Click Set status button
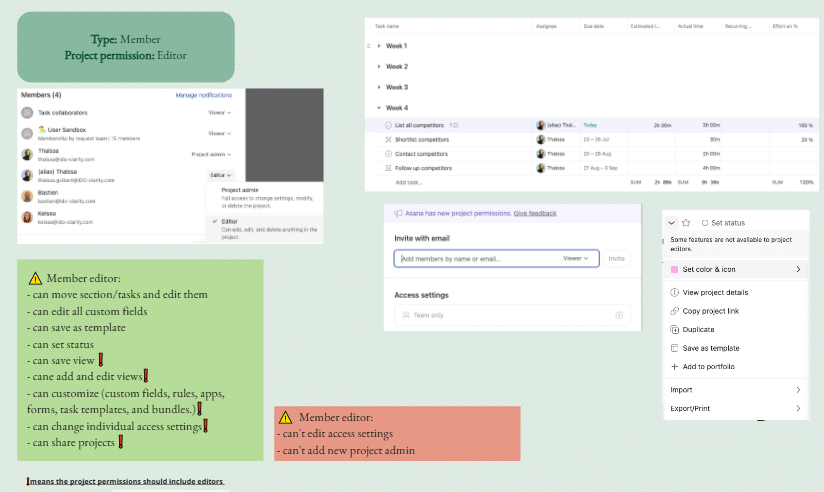The width and height of the screenshot is (824, 492). 724,222
